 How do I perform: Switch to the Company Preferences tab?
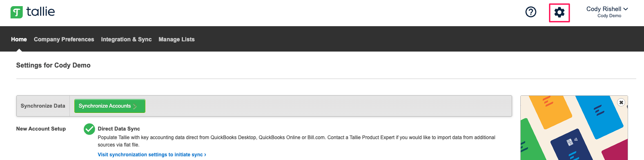click(64, 39)
